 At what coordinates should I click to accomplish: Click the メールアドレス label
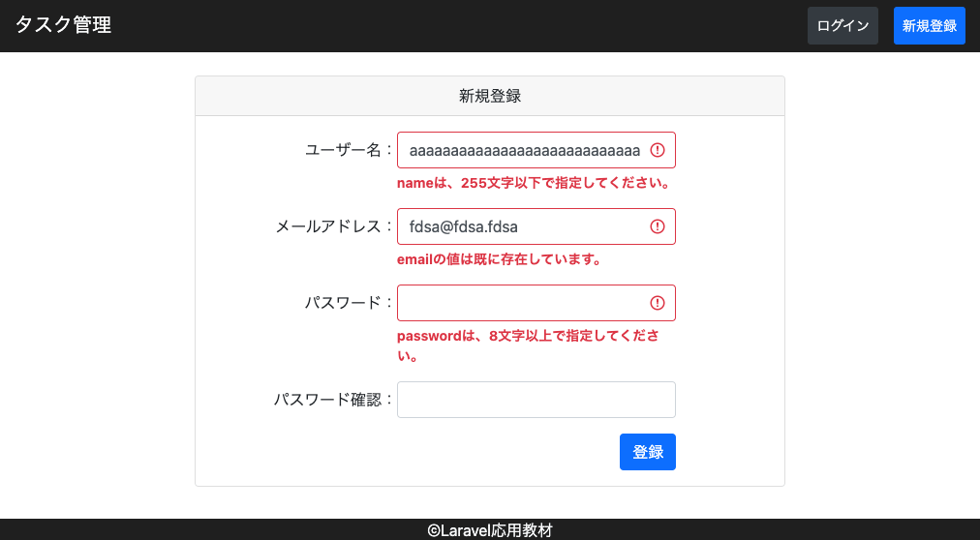click(x=334, y=226)
